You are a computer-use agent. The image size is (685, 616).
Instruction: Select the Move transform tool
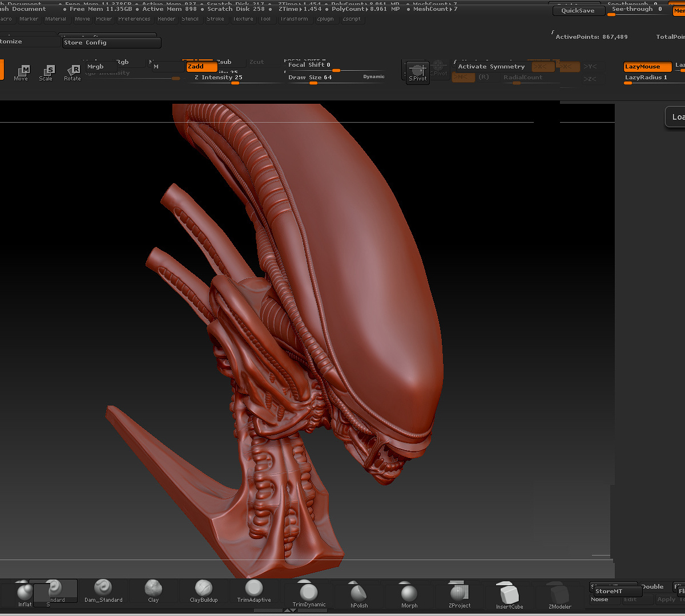pos(22,72)
